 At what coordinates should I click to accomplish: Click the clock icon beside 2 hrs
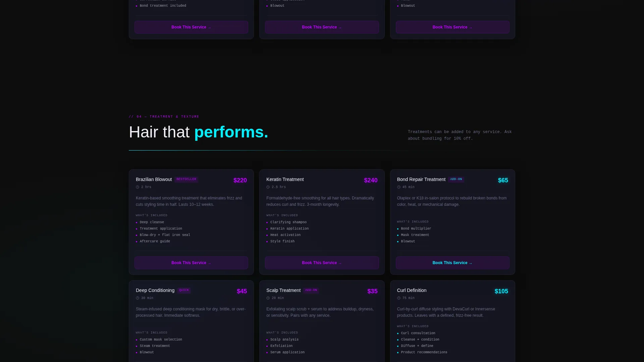[138, 187]
